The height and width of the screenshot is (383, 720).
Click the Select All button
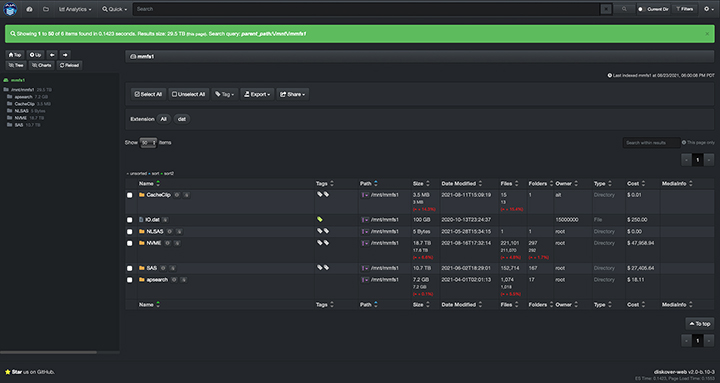click(148, 94)
